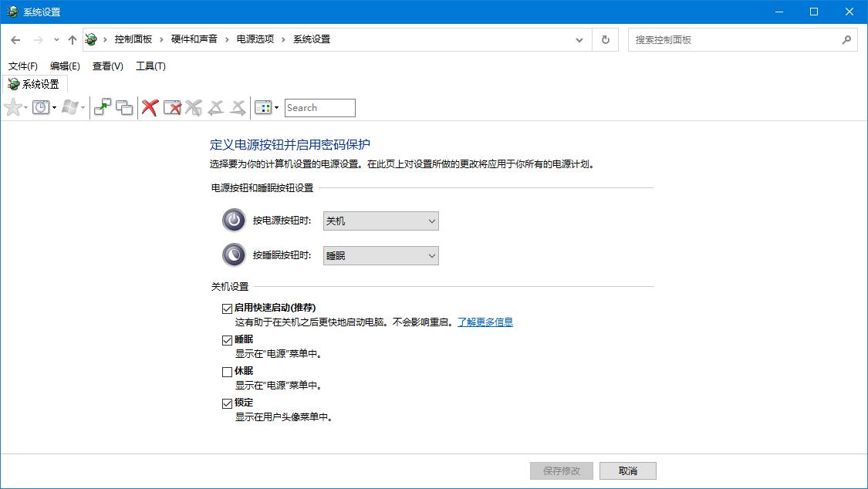Click the power button icon graphic
The image size is (868, 489).
pos(234,221)
